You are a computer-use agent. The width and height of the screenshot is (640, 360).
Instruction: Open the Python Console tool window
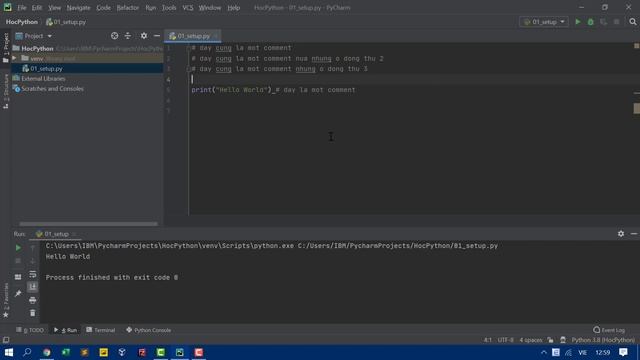(x=149, y=330)
